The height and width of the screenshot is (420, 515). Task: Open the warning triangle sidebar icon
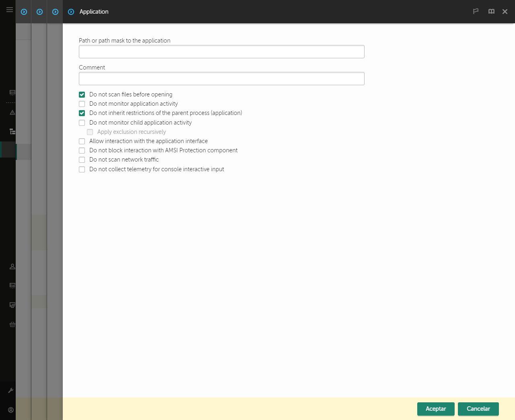12,113
